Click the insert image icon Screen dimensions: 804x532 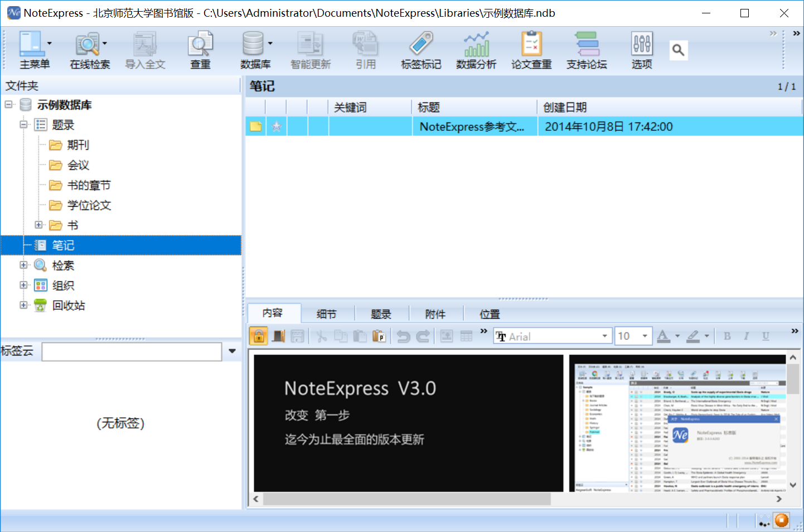point(447,336)
